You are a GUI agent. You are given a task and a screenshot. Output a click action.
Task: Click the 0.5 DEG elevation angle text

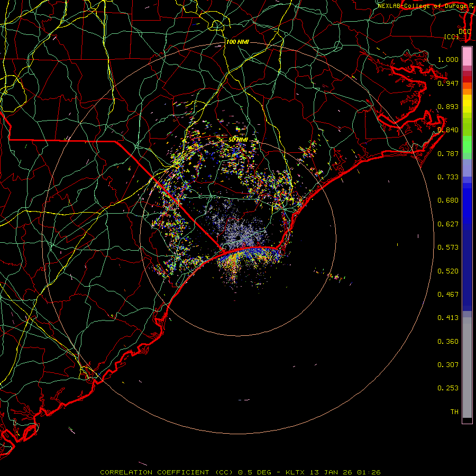[x=256, y=472]
